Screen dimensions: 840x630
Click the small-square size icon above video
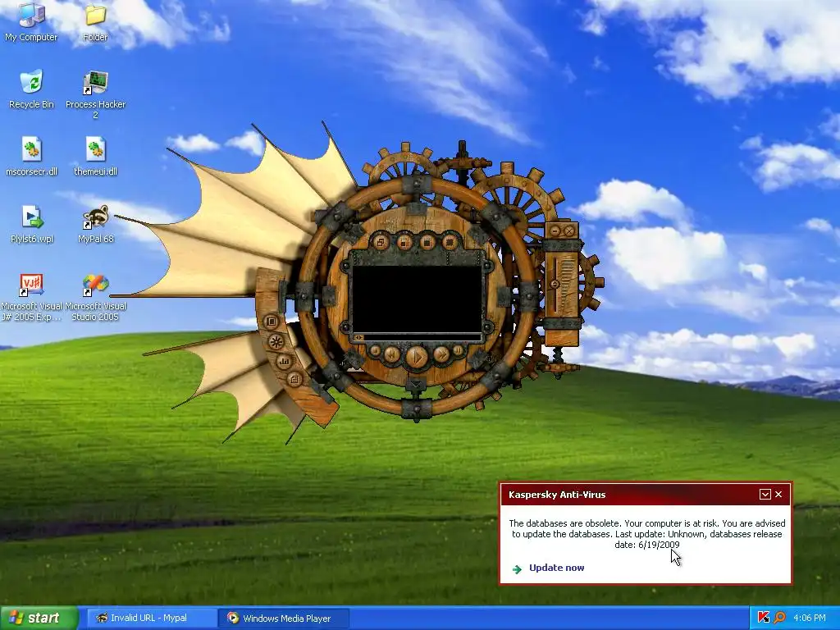[x=404, y=242]
